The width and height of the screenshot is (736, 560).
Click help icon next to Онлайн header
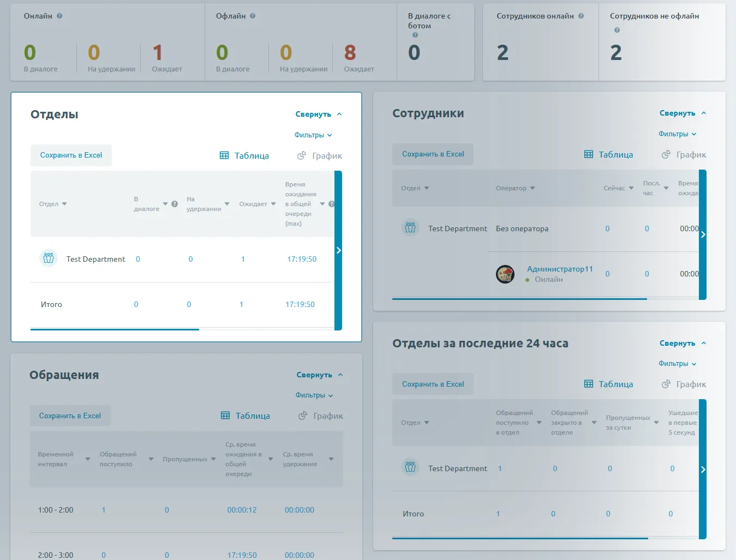[x=59, y=16]
